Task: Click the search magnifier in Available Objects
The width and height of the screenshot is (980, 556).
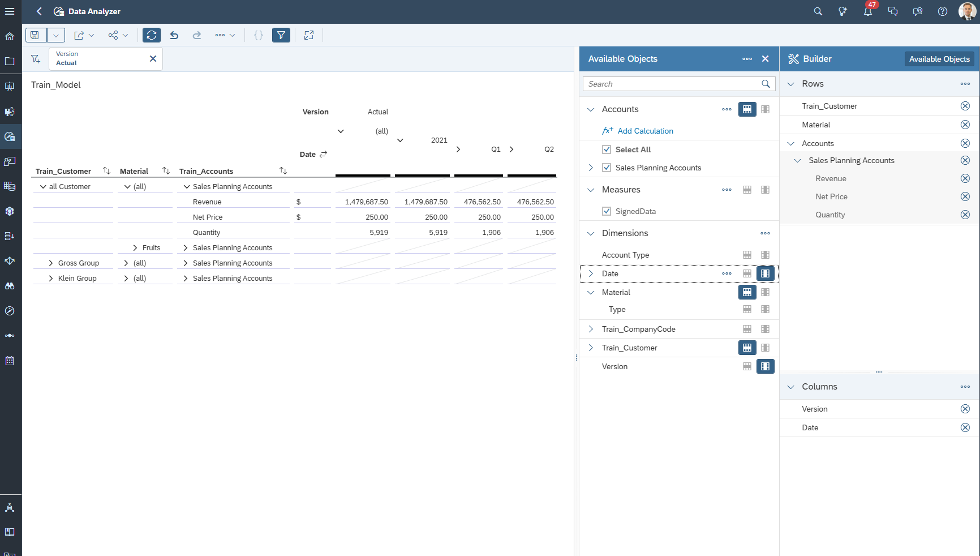Action: [766, 84]
